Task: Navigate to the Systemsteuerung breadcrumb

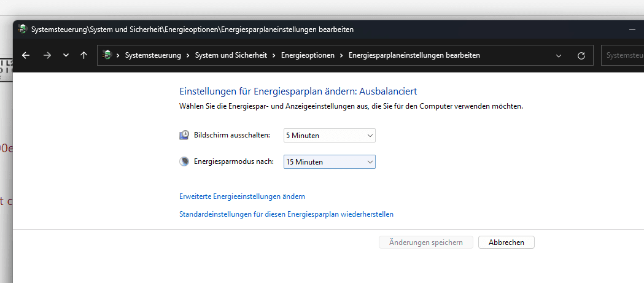Action: [x=153, y=55]
